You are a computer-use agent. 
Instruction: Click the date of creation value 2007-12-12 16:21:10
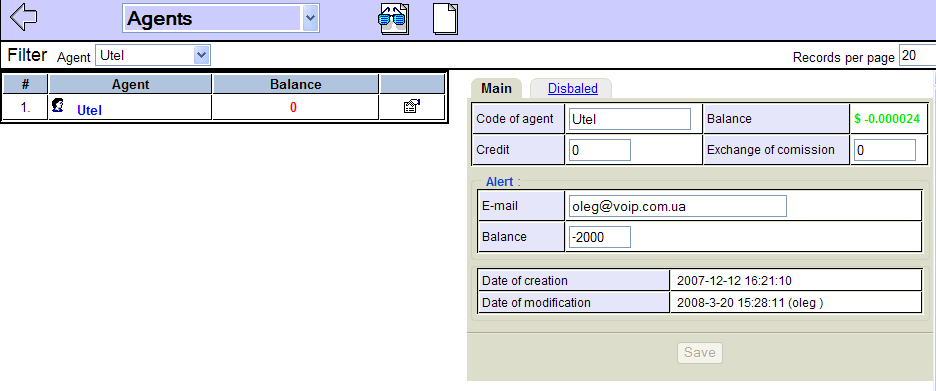tap(734, 280)
